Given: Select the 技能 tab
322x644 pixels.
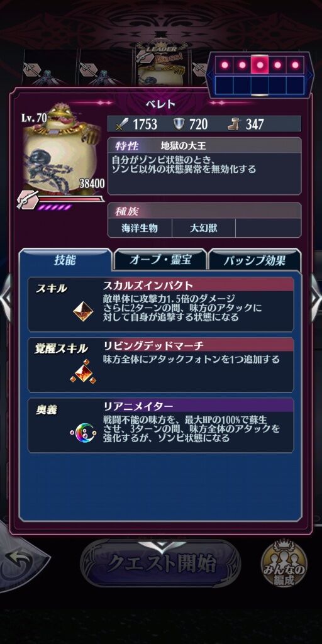Looking at the screenshot, I should pyautogui.click(x=65, y=260).
